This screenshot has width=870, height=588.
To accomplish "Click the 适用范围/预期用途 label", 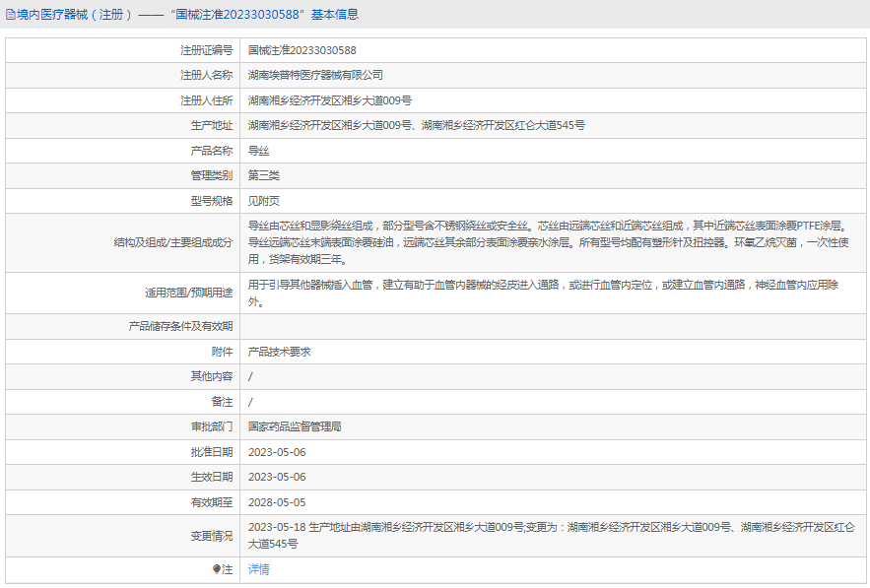I will click(188, 293).
